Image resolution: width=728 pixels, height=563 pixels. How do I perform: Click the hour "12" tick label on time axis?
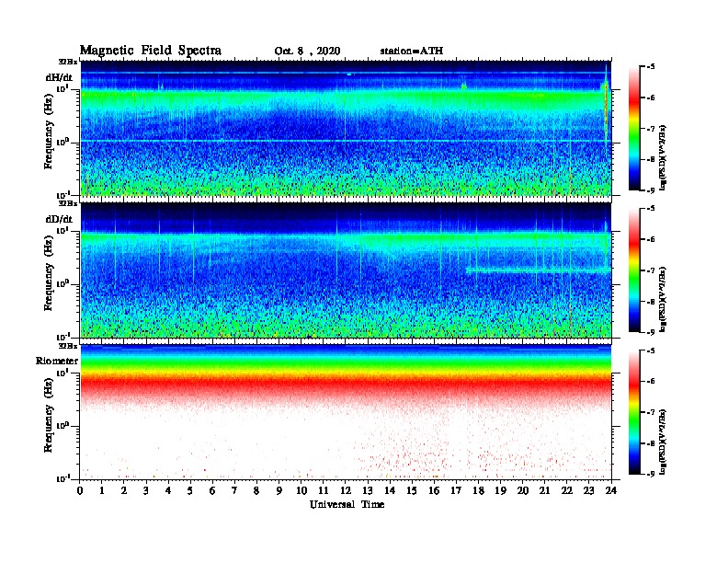pos(346,490)
